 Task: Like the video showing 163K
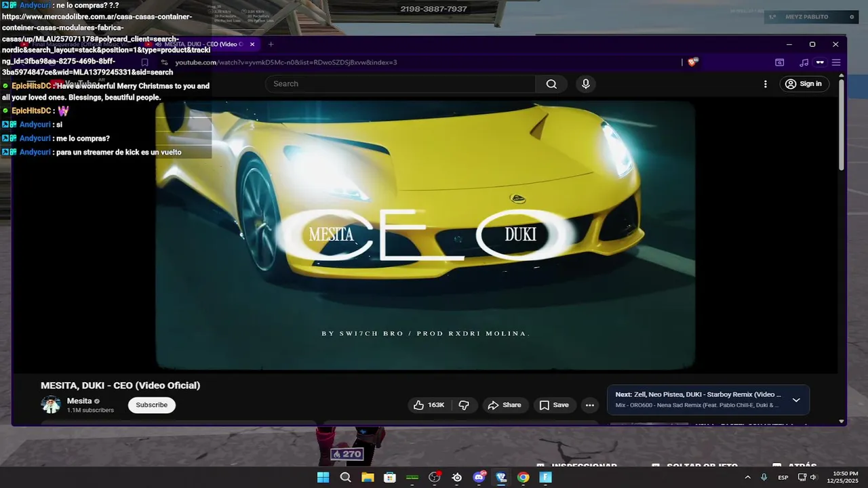click(429, 405)
